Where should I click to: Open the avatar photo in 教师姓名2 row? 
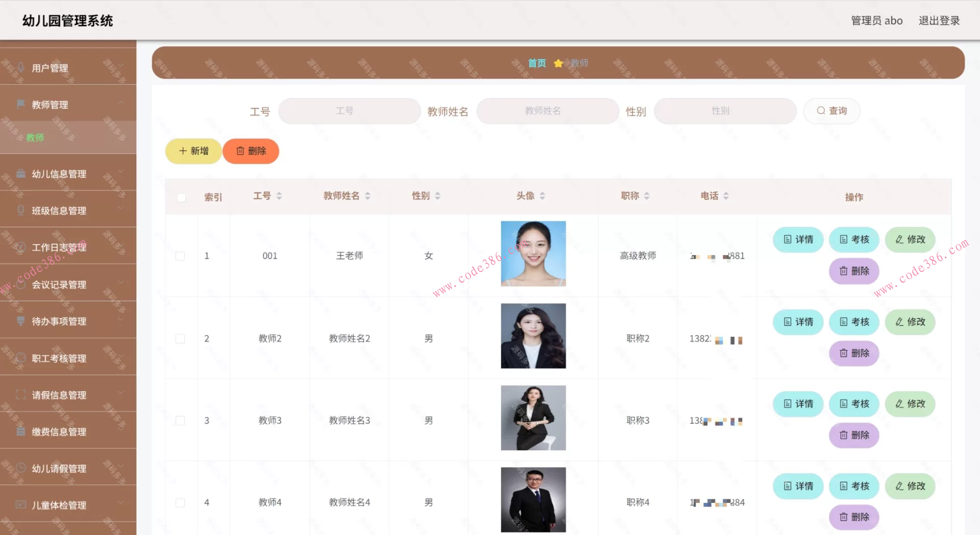(533, 336)
